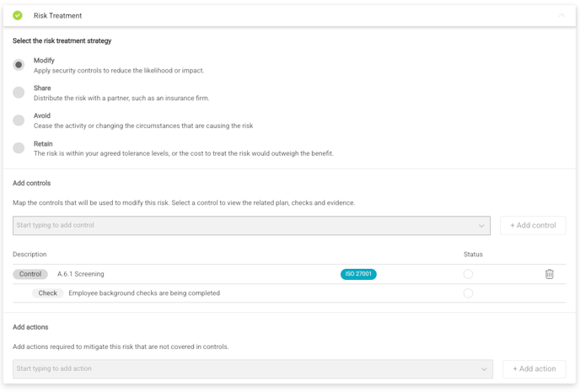
Task: Collapse the Risk Treatment section chevron
Action: pos(561,16)
